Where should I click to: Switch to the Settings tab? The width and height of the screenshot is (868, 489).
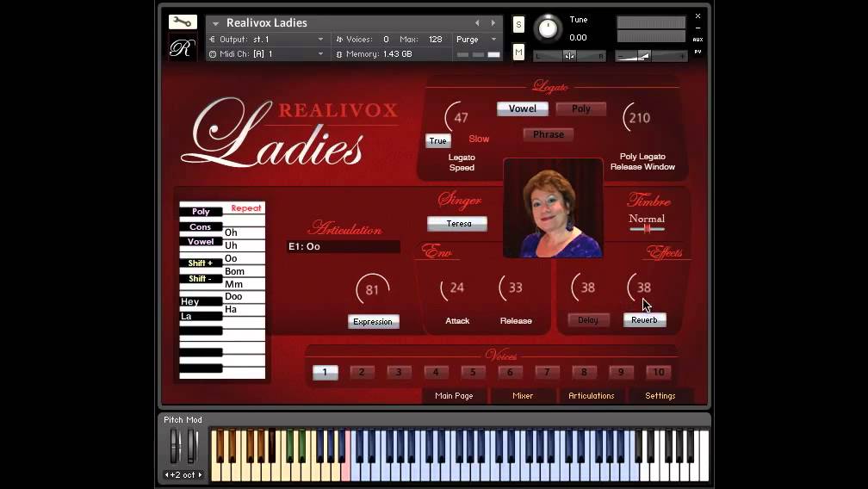(660, 395)
